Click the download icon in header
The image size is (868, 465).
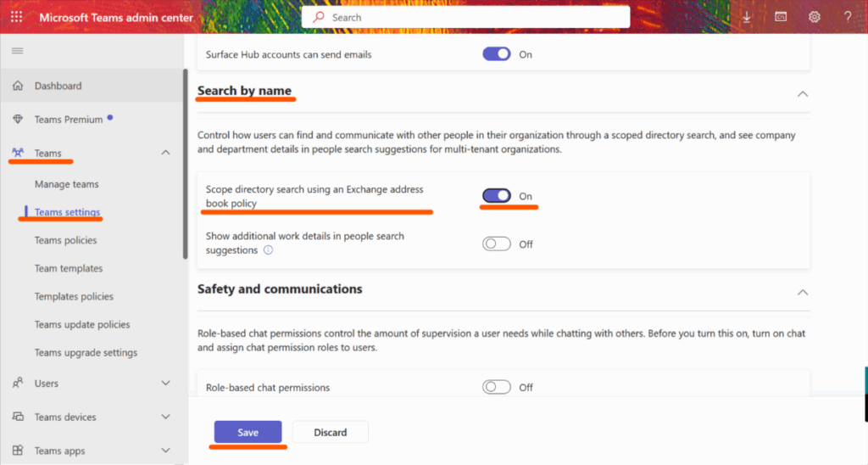747,17
